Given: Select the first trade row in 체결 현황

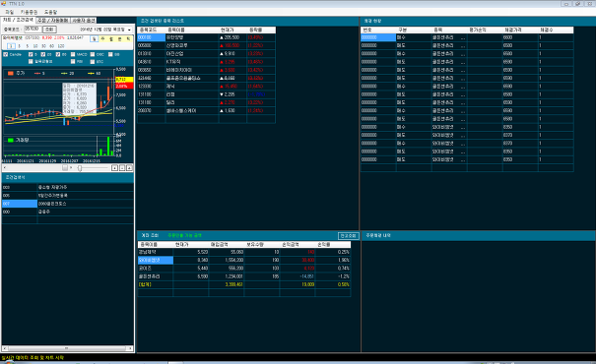Looking at the screenshot, I should pyautogui.click(x=467, y=37).
